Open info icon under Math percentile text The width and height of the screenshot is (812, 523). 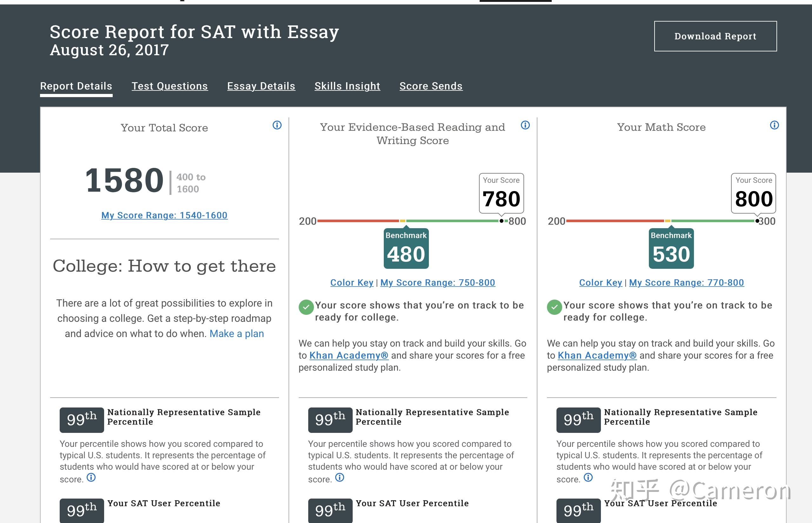coord(588,478)
